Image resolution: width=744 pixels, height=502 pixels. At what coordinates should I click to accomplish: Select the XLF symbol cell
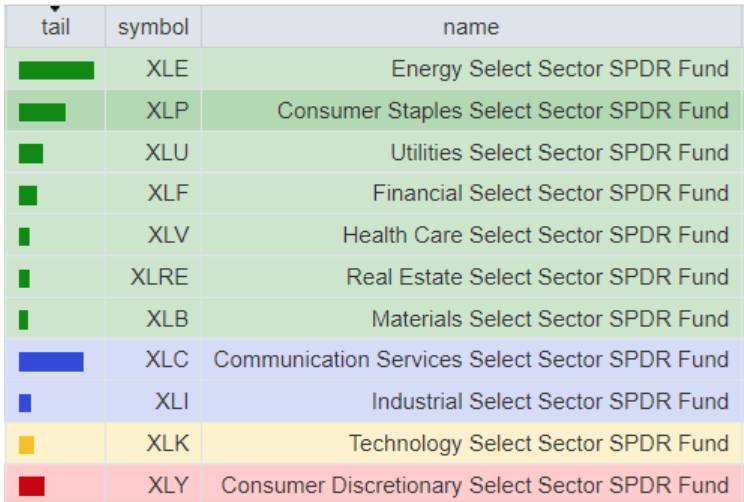[168, 194]
